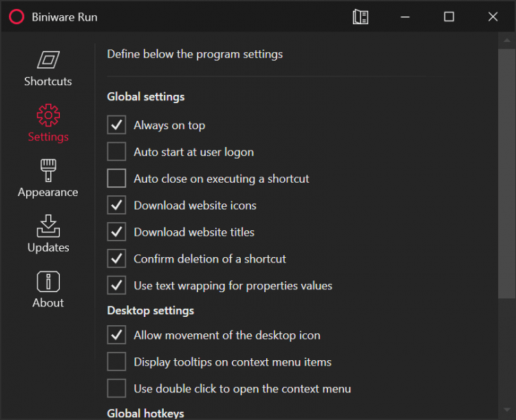
Task: Enable Display tooltips on context menu items
Action: point(117,362)
